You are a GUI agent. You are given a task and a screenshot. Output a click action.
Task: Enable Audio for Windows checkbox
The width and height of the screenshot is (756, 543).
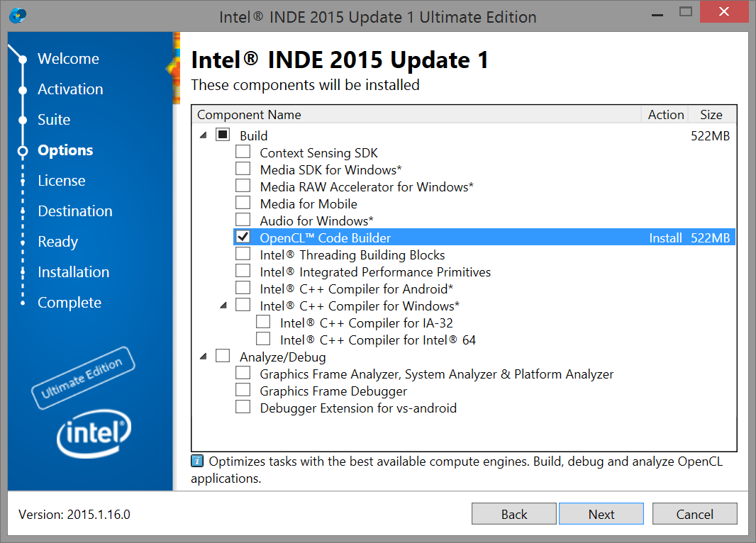pos(243,220)
